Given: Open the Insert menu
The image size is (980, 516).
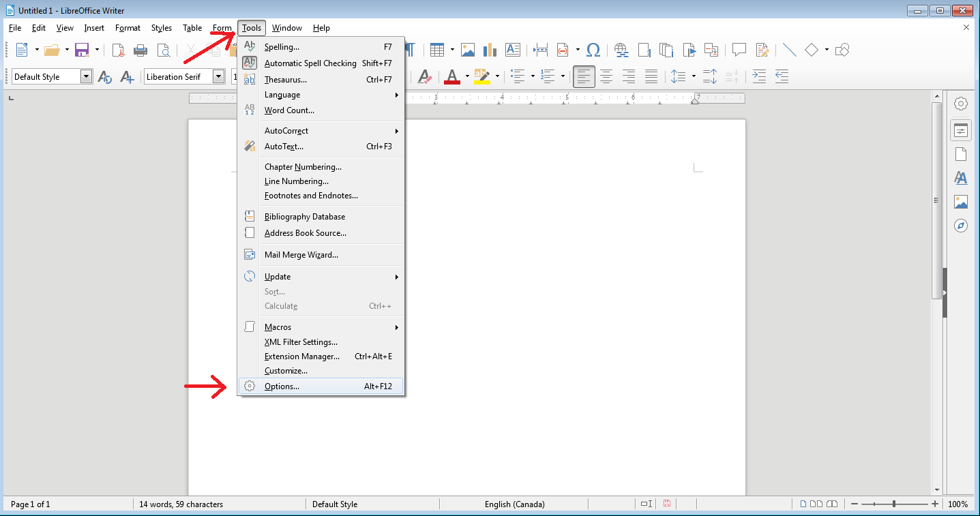Looking at the screenshot, I should click(x=94, y=28).
